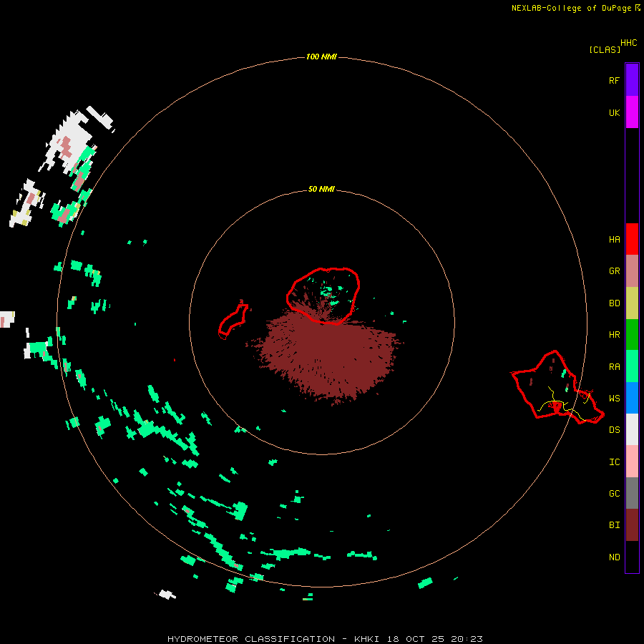Image resolution: width=644 pixels, height=644 pixels.
Task: Click the RA legend label
Action: click(614, 367)
